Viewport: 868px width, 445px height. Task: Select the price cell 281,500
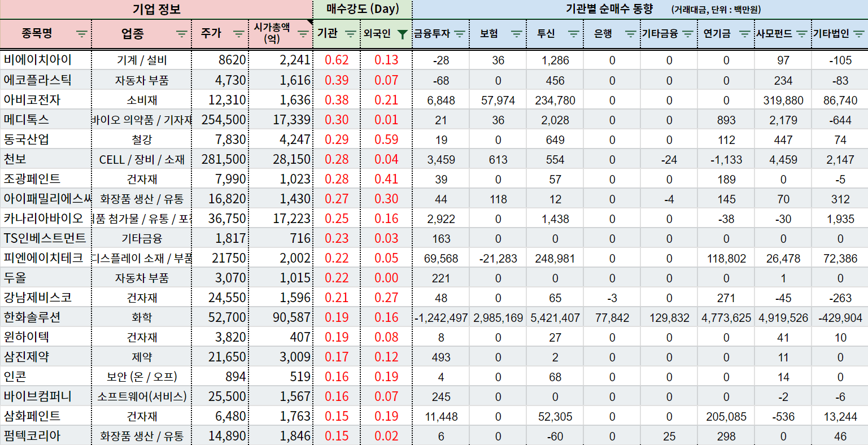(x=220, y=159)
